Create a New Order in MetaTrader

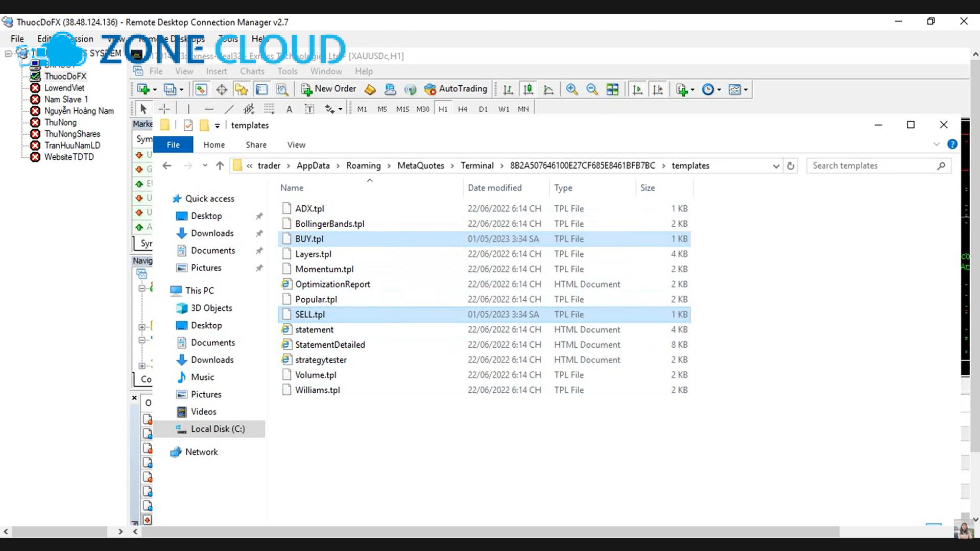tap(328, 89)
